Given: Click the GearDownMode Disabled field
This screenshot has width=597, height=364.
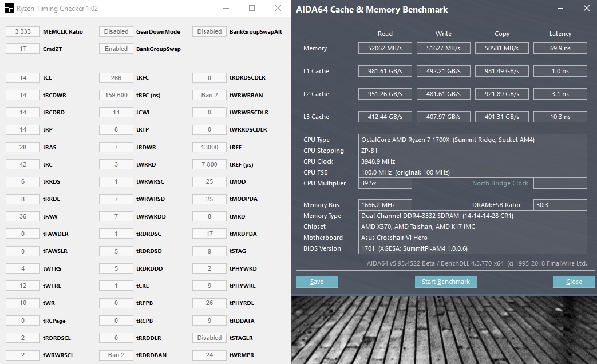Looking at the screenshot, I should click(116, 31).
